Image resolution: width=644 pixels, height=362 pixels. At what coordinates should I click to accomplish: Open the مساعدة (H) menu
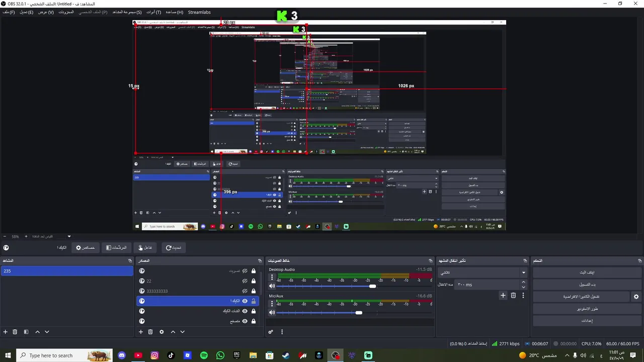point(175,12)
